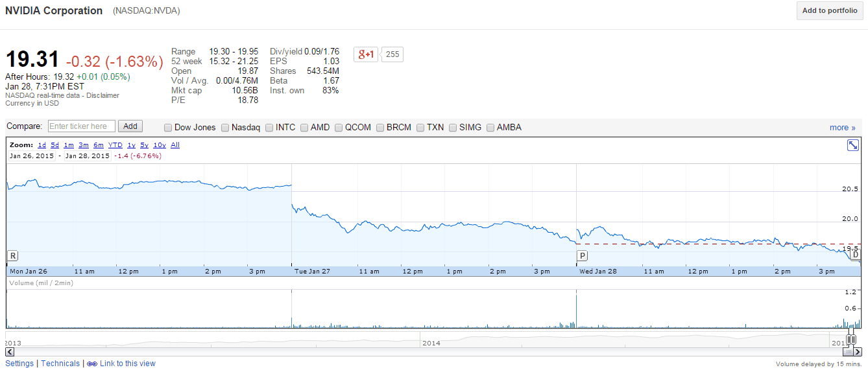868x372 pixels.
Task: Open the Technicals link
Action: [x=60, y=364]
